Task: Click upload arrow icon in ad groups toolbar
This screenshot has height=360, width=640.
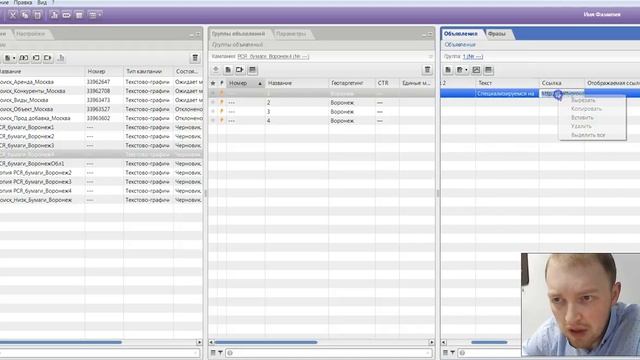Action: 216,70
